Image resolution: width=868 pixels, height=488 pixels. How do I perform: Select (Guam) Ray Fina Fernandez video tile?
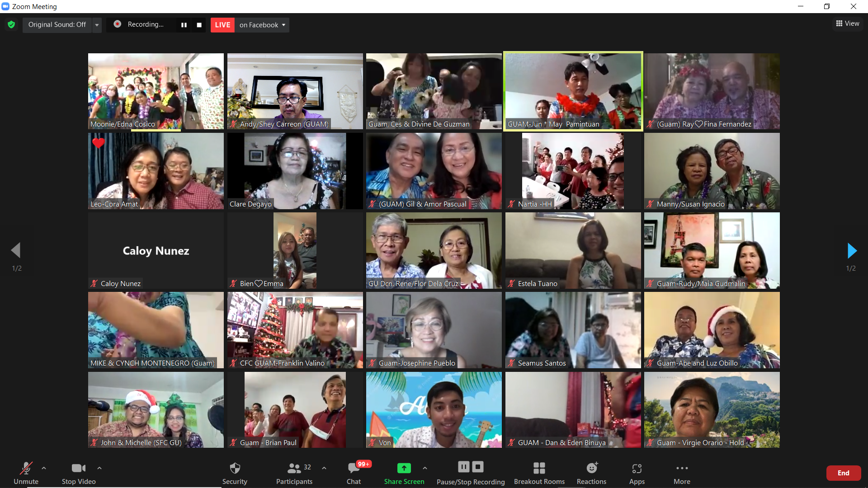coord(712,91)
